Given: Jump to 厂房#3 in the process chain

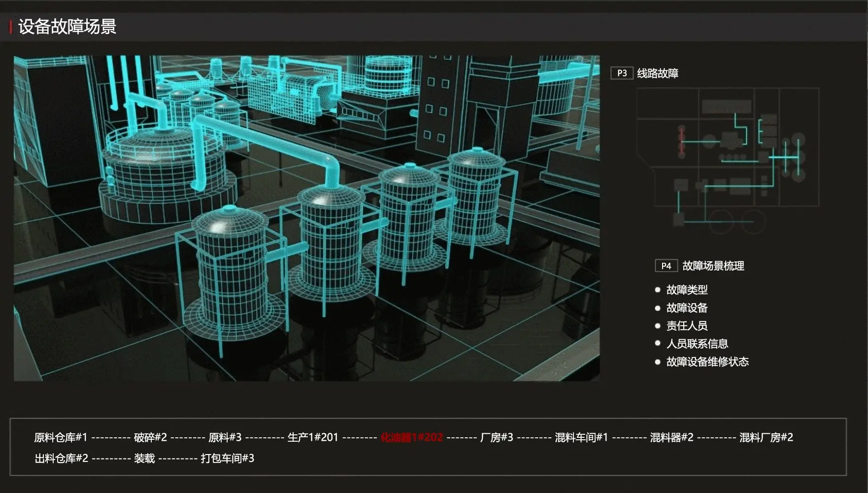Looking at the screenshot, I should point(497,437).
